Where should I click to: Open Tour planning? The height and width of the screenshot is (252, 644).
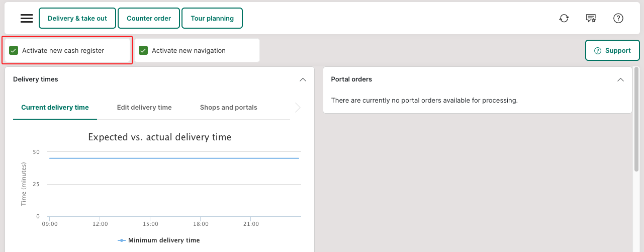click(212, 18)
